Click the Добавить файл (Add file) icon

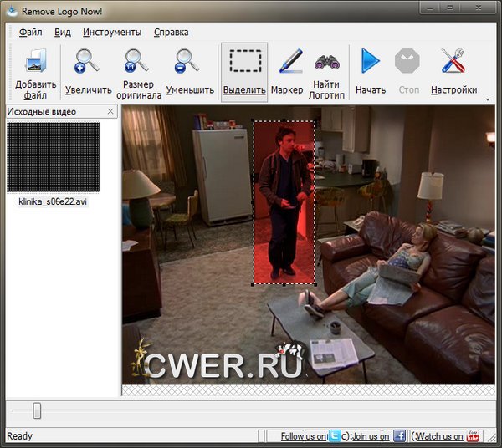(x=35, y=64)
